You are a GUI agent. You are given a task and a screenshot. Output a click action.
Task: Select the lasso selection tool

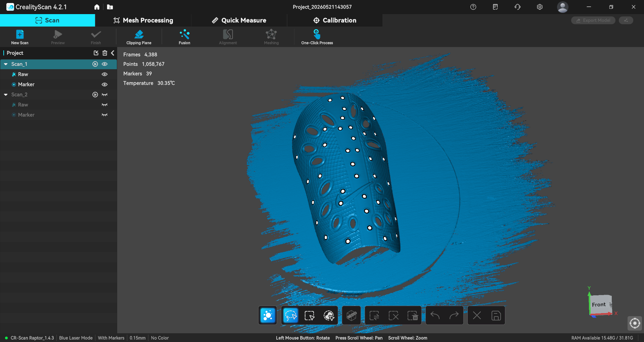tap(290, 315)
